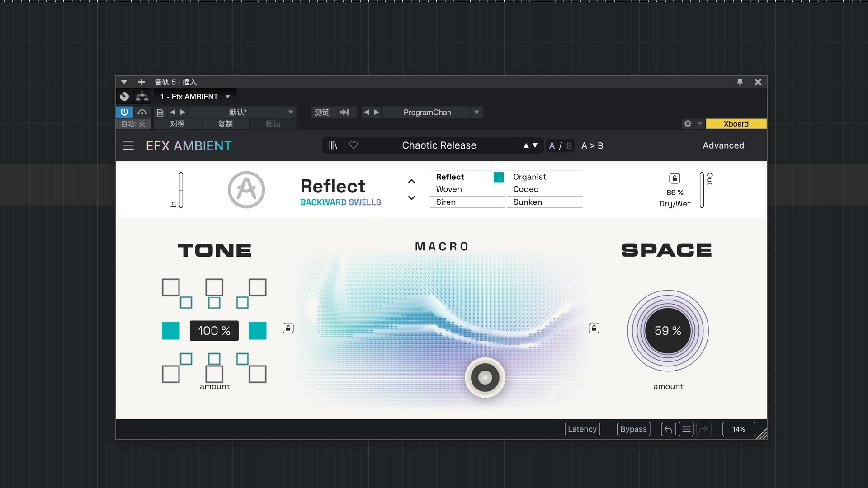Image resolution: width=868 pixels, height=488 pixels.
Task: Expand the Efx AMBIENT plugin dropdown
Action: (228, 97)
